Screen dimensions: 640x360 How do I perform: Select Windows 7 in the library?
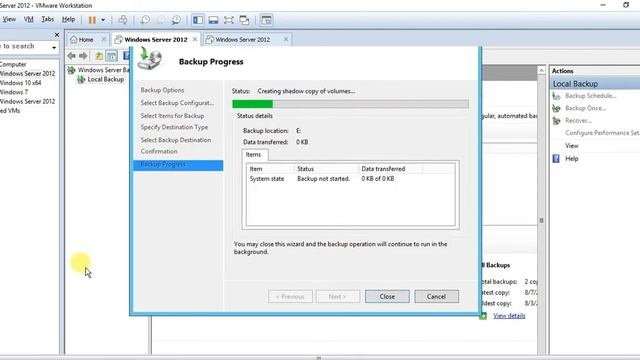[14, 92]
